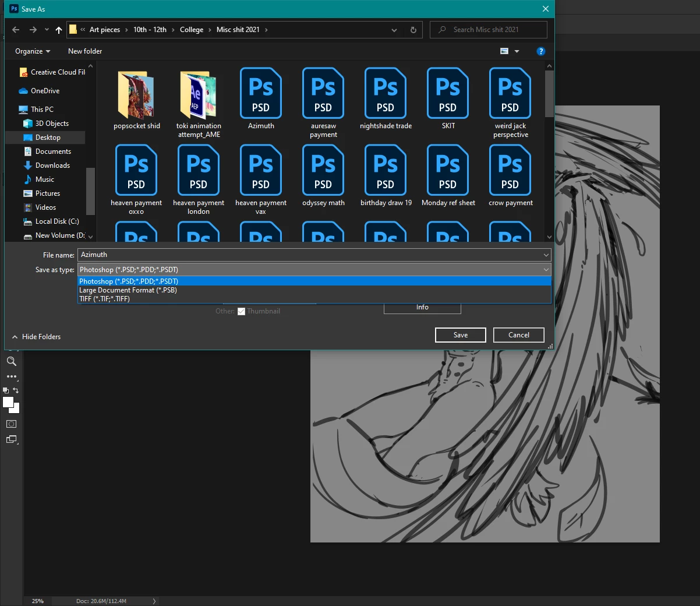Select the Azimuth PSD file
700x606 pixels.
pos(261,99)
